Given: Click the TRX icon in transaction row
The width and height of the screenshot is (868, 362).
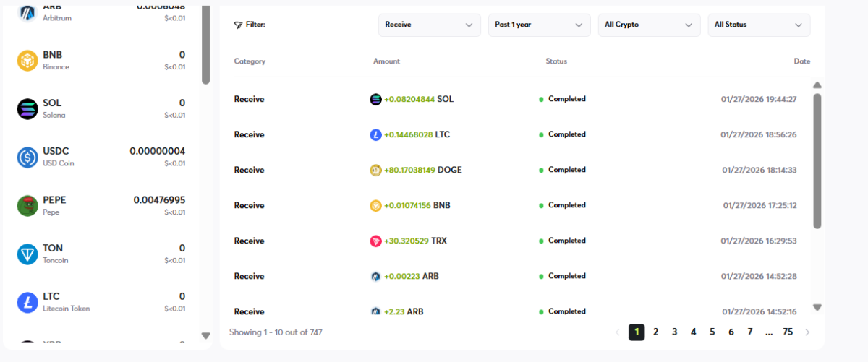Looking at the screenshot, I should tap(375, 241).
